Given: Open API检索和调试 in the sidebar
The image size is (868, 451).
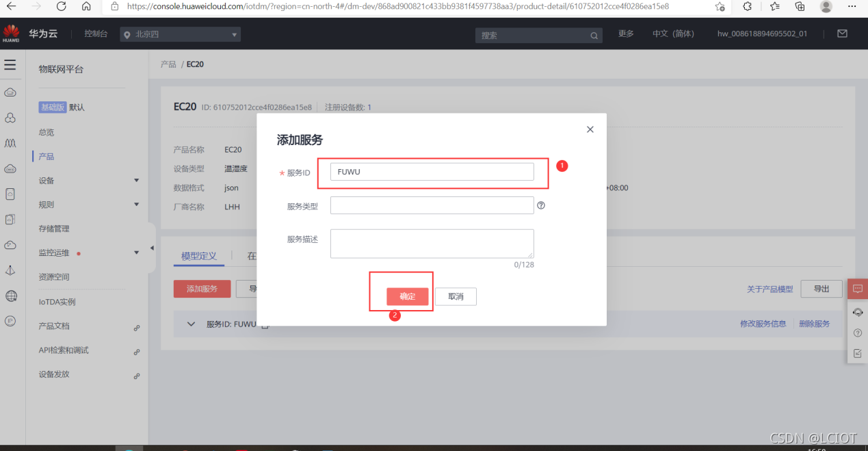Looking at the screenshot, I should click(64, 350).
